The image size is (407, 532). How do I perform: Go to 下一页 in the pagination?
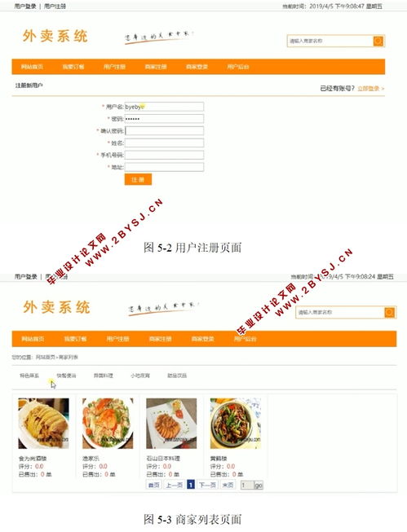[207, 486]
